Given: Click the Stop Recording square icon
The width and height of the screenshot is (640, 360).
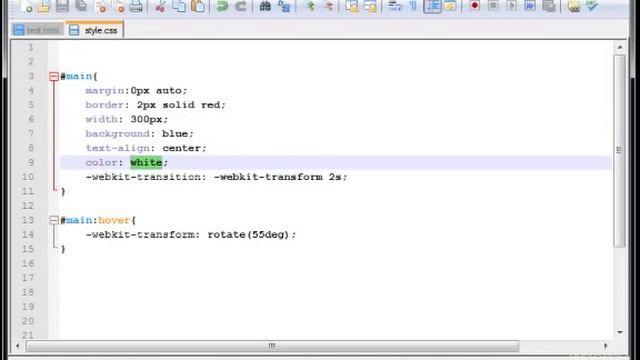Looking at the screenshot, I should point(493,6).
